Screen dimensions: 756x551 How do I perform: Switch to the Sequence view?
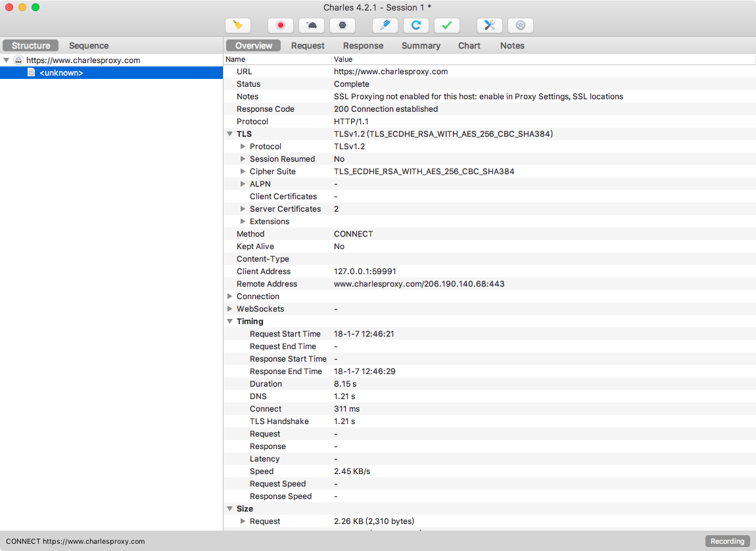89,46
